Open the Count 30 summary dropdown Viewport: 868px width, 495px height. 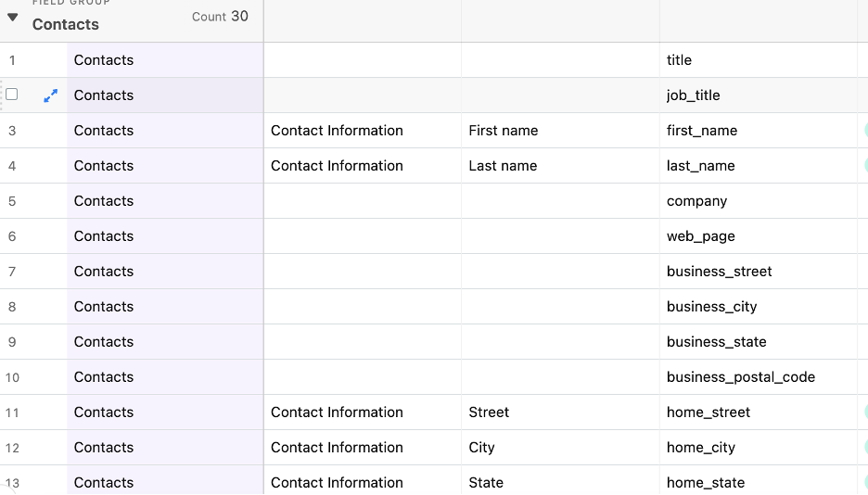point(220,17)
